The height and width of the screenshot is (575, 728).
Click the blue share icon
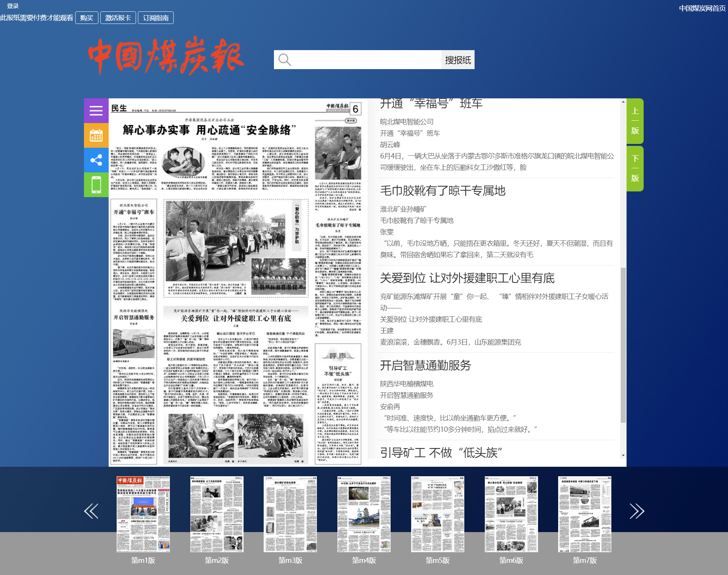coord(96,160)
